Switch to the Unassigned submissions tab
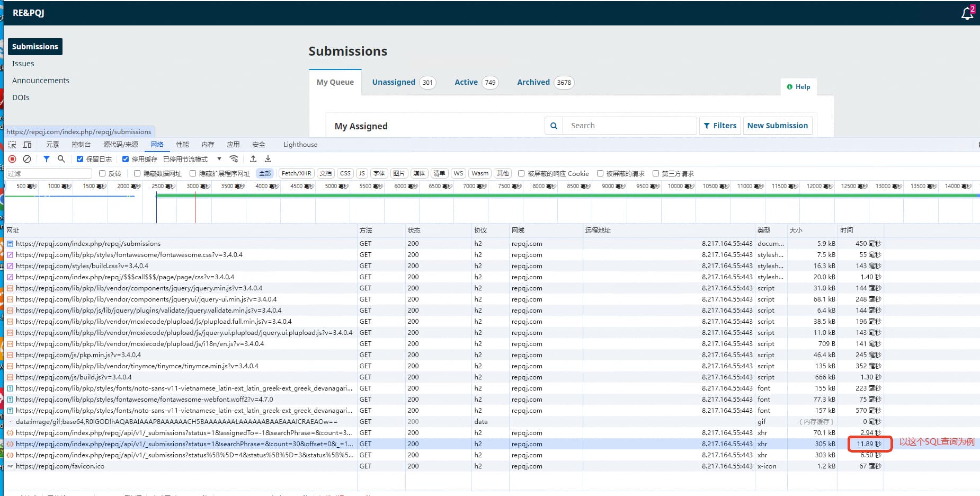Viewport: 980px width, 496px height. [394, 82]
